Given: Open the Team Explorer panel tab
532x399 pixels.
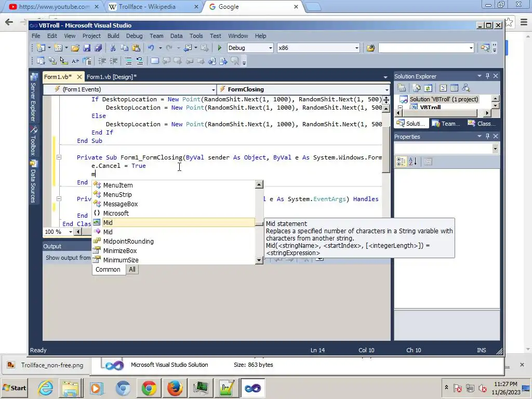Looking at the screenshot, I should (446, 124).
